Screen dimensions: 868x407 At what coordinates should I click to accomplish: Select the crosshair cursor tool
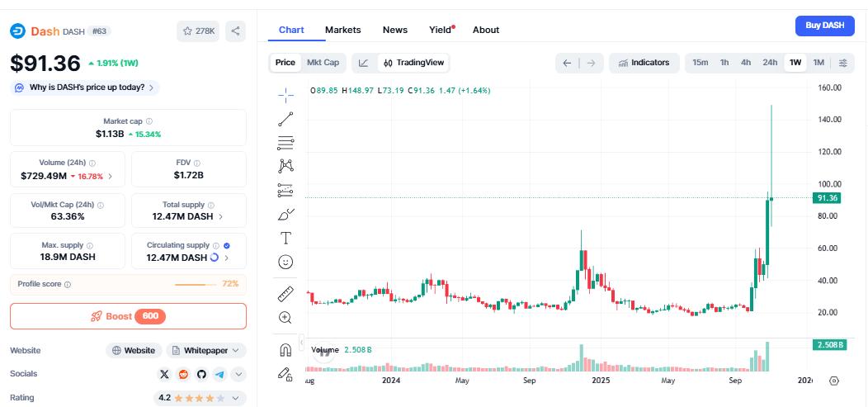(x=285, y=93)
